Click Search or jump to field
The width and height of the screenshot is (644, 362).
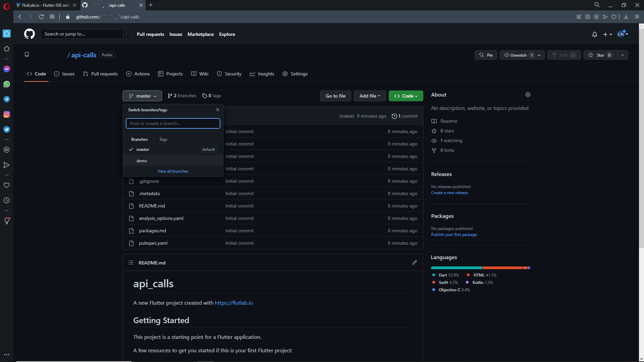(x=86, y=34)
